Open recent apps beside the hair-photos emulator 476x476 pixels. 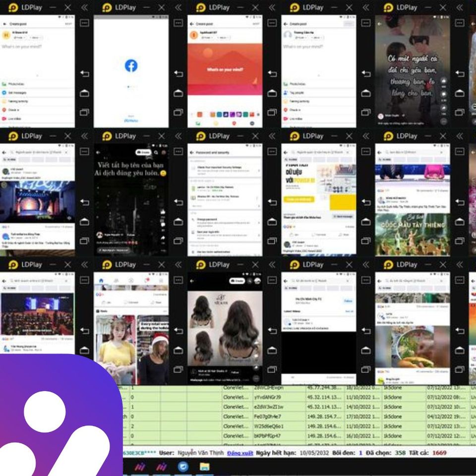(272, 369)
